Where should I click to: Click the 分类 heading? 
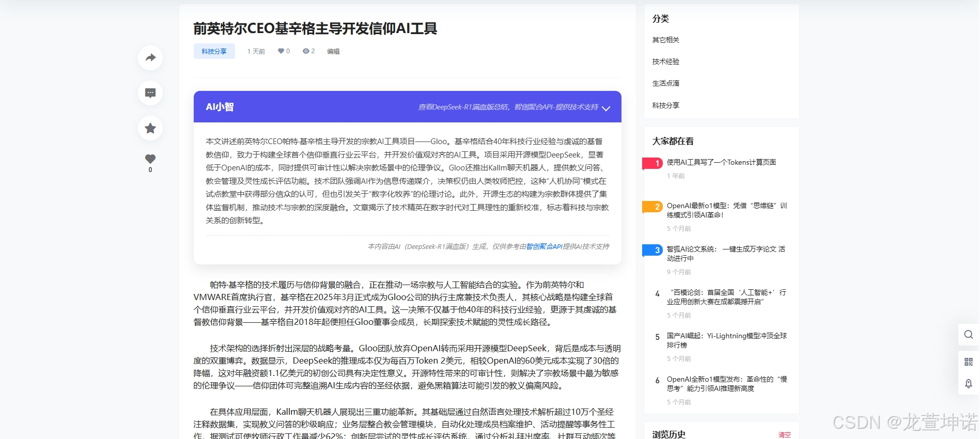(660, 19)
